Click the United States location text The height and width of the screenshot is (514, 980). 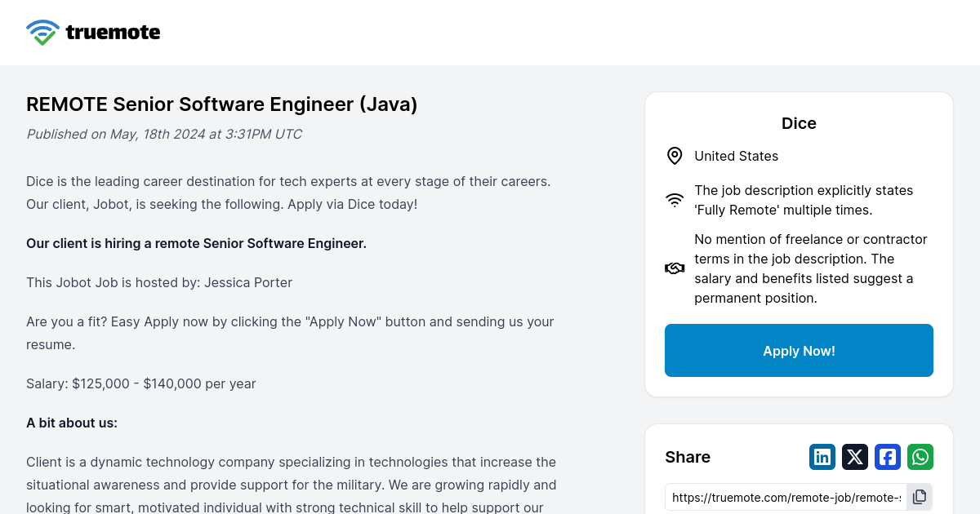[x=736, y=156]
